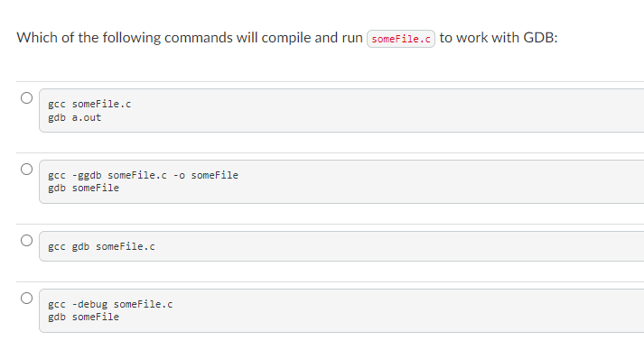Click the gcc gdb someFile.c code text
This screenshot has width=644, height=359.
point(101,246)
